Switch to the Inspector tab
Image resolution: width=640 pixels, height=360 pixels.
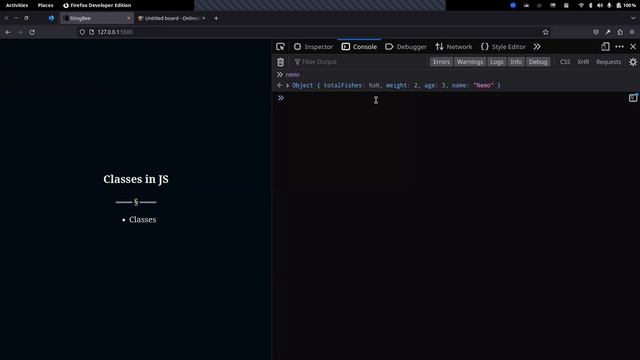313,47
